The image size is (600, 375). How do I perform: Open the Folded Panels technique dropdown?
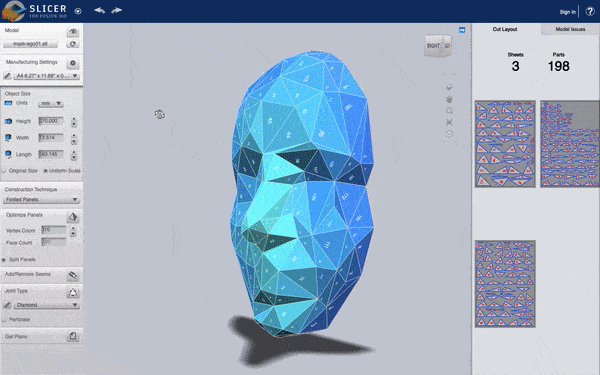(x=41, y=199)
